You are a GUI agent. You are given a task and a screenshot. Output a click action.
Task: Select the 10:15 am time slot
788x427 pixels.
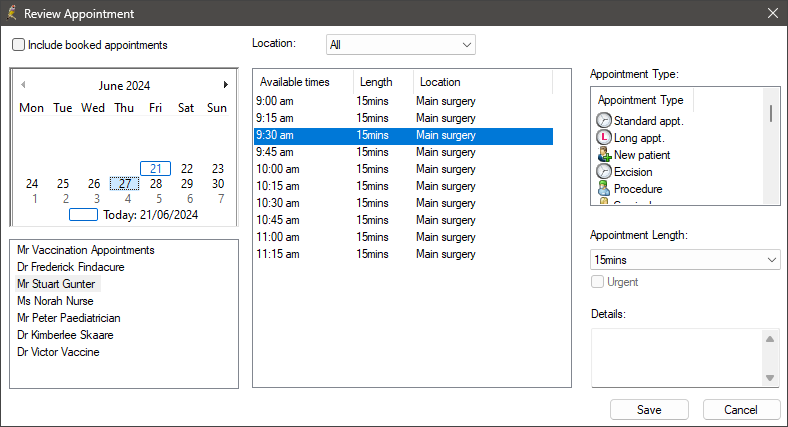point(404,186)
